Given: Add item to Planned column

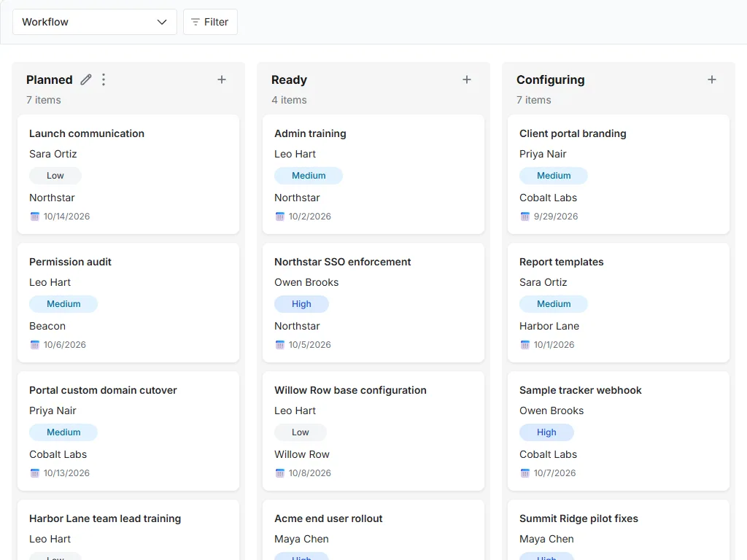Looking at the screenshot, I should 222,79.
